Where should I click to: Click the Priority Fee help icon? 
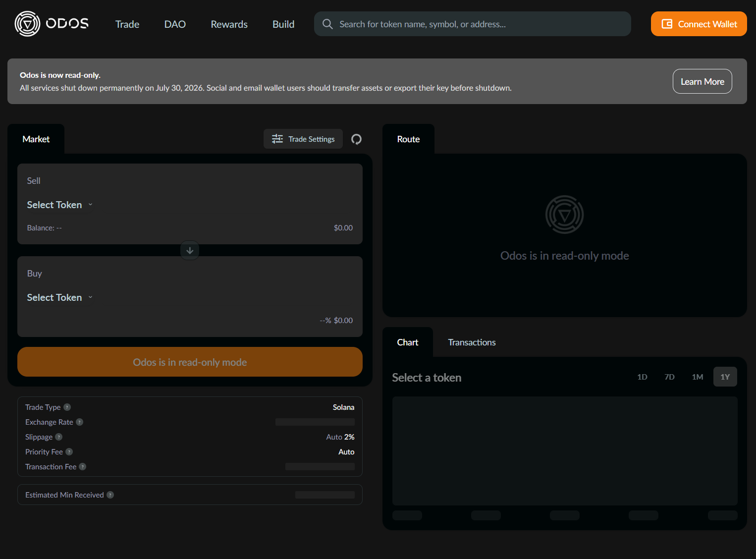69,452
